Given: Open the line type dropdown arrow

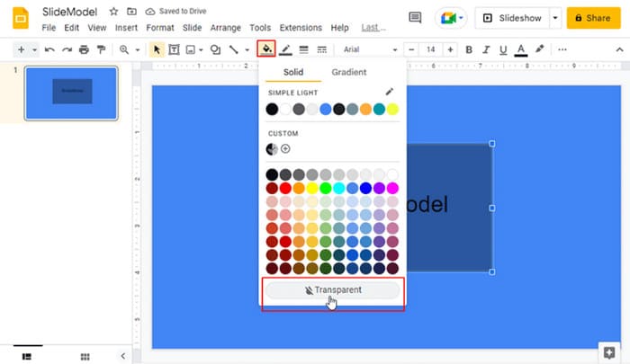Looking at the screenshot, I should tap(247, 49).
